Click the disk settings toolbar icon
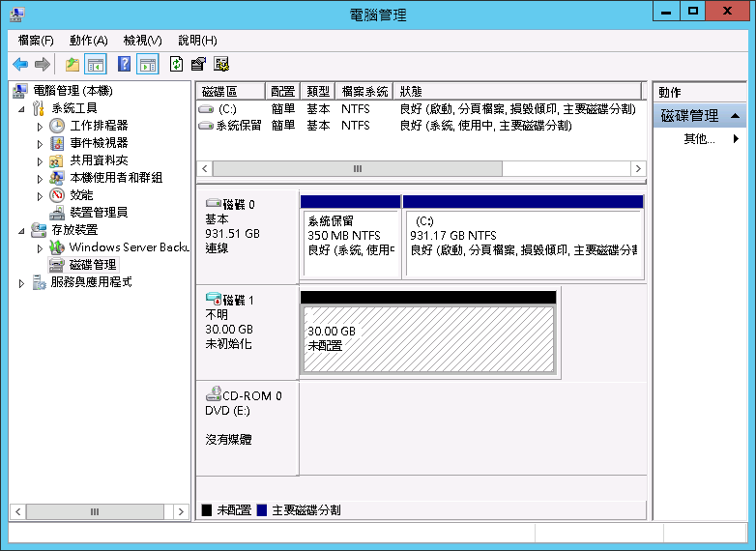 pos(221,65)
